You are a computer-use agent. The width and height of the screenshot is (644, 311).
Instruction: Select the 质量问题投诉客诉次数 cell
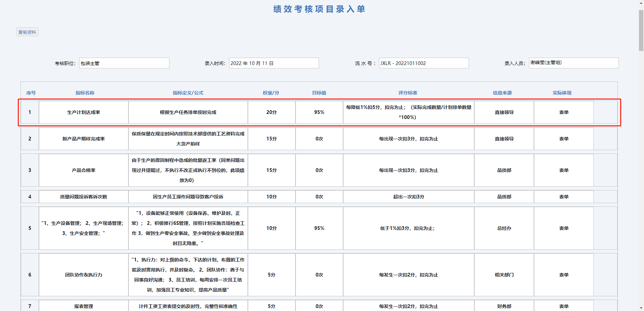coord(84,197)
